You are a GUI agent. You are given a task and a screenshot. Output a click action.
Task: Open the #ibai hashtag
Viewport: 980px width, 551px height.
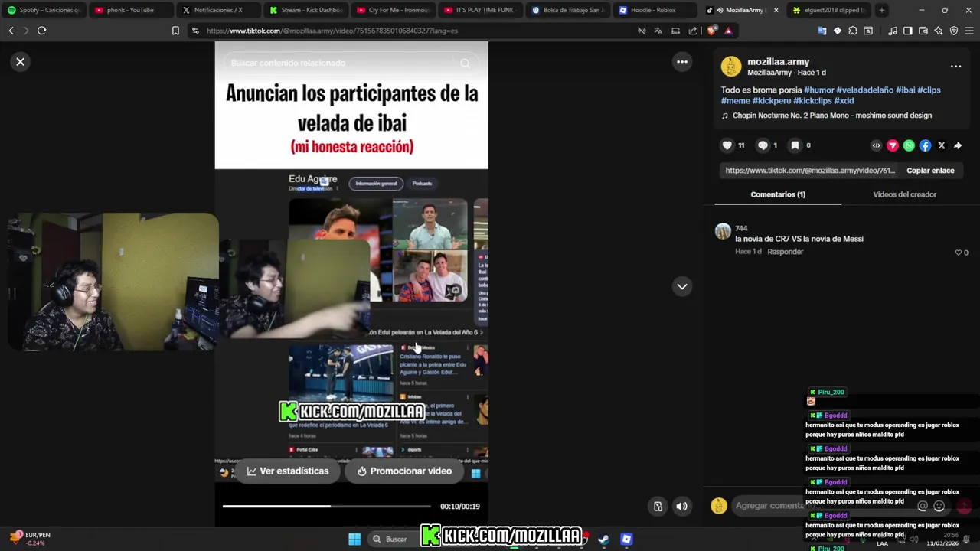pos(905,90)
